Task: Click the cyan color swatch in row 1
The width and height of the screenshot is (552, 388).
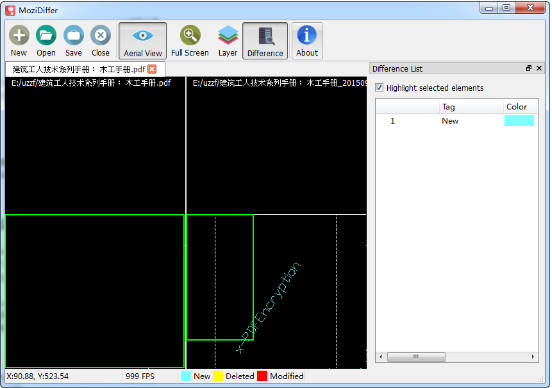Action: (x=519, y=120)
